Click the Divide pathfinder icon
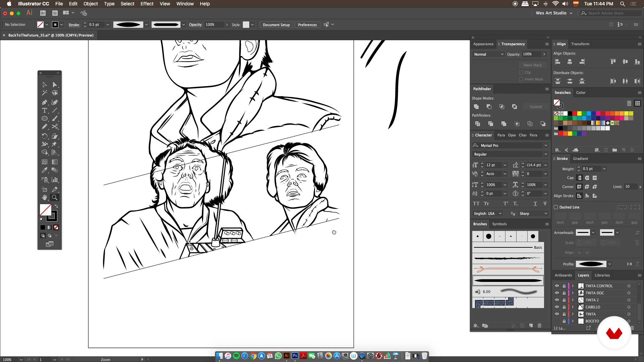Screen dimensions: 644x362 478,124
